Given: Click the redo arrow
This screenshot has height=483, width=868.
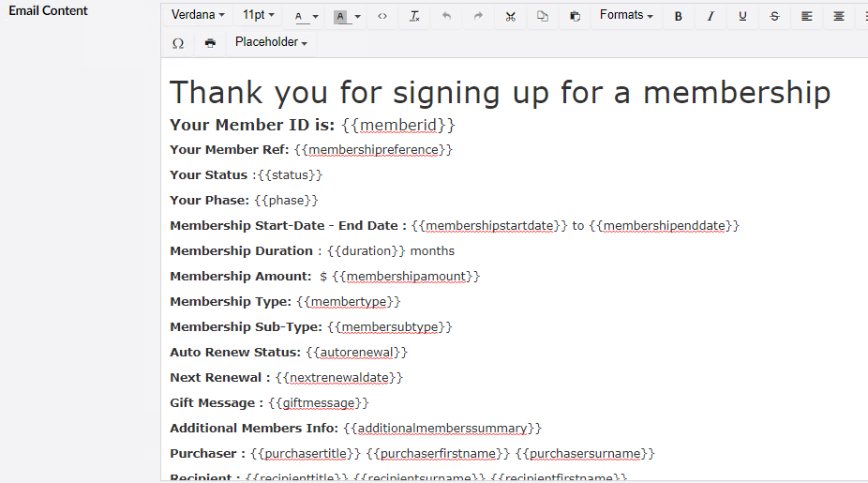Looking at the screenshot, I should pyautogui.click(x=478, y=16).
